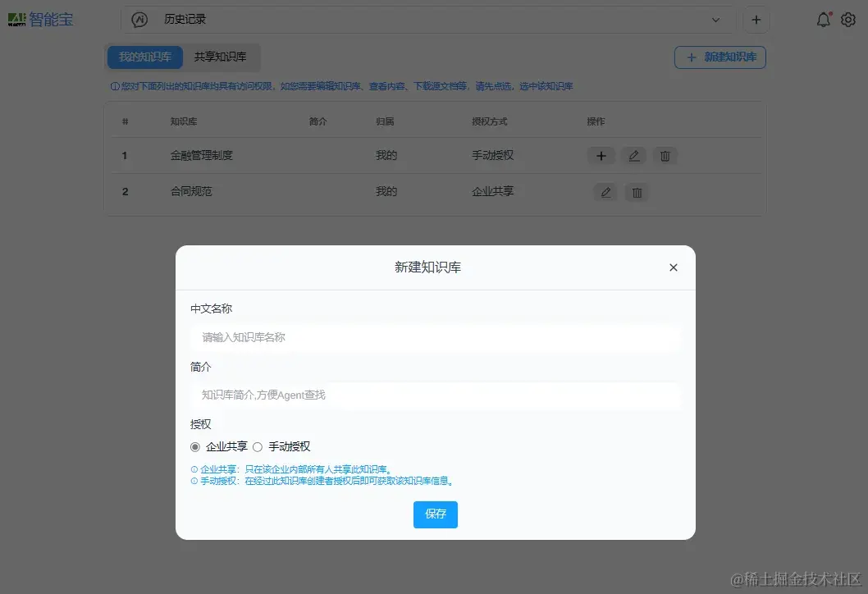Image resolution: width=868 pixels, height=594 pixels.
Task: Click the add icon for 金融管理制度
Action: (601, 155)
